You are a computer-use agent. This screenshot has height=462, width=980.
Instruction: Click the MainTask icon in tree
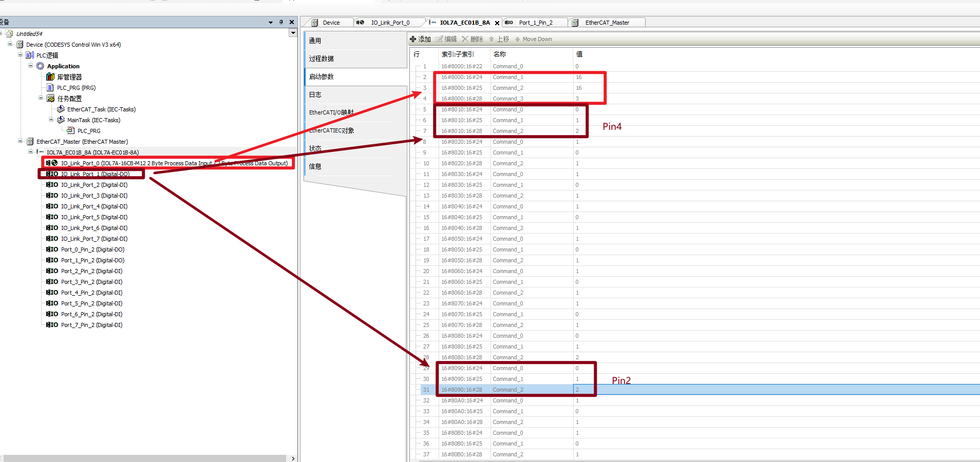tap(61, 120)
